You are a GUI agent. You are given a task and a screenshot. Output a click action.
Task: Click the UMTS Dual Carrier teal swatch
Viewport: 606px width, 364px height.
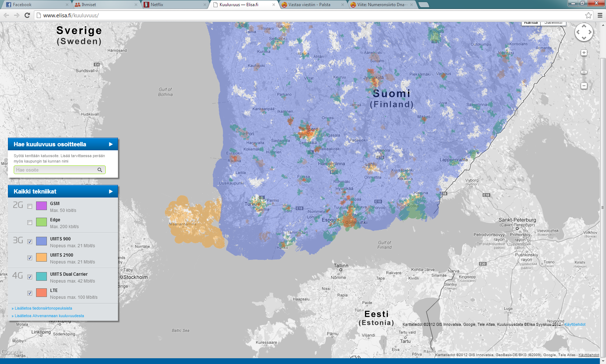41,276
